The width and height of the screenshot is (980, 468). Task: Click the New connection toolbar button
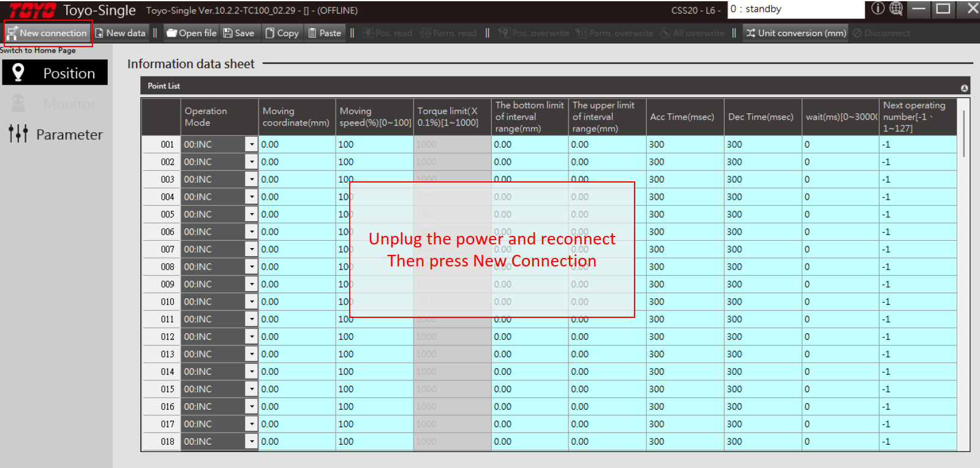(x=47, y=33)
